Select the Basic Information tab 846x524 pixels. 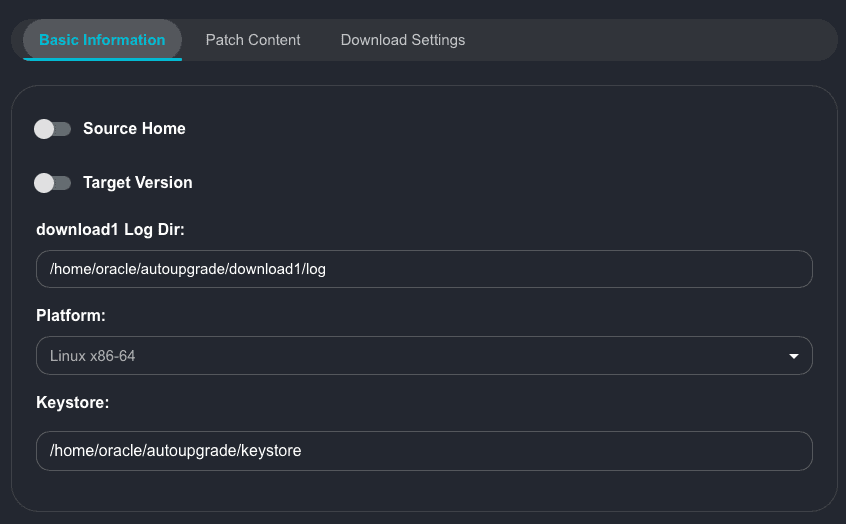tap(102, 40)
